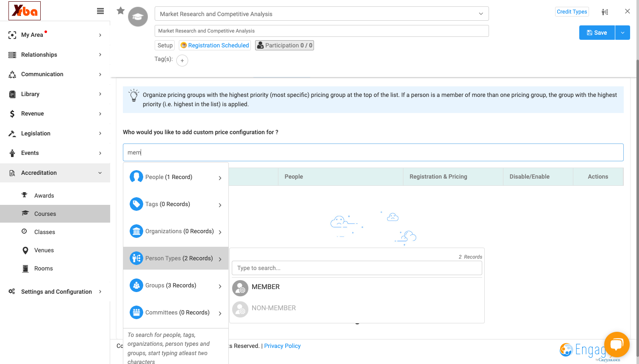Expand People (1 Record) results
Screen dimensions: 639x364
point(176,177)
